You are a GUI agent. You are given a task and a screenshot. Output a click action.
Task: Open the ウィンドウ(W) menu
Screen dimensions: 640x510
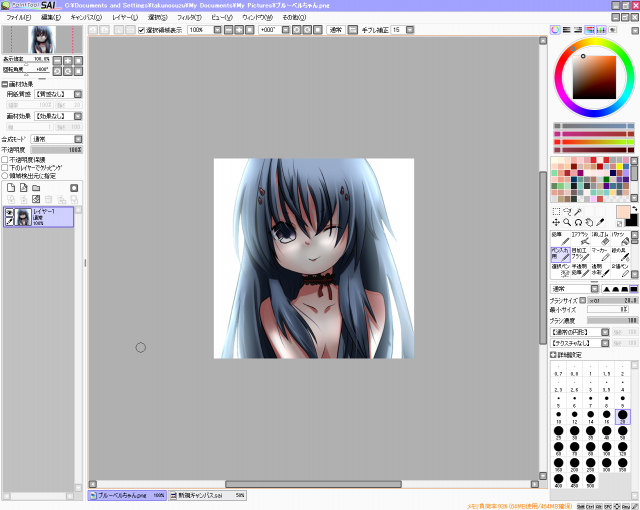point(257,18)
